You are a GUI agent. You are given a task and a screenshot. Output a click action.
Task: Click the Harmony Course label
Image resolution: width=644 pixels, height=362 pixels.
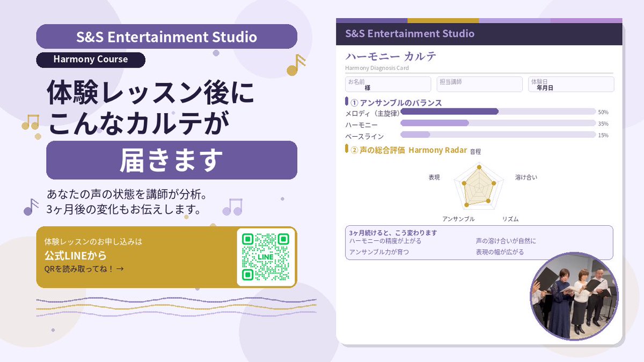click(91, 60)
